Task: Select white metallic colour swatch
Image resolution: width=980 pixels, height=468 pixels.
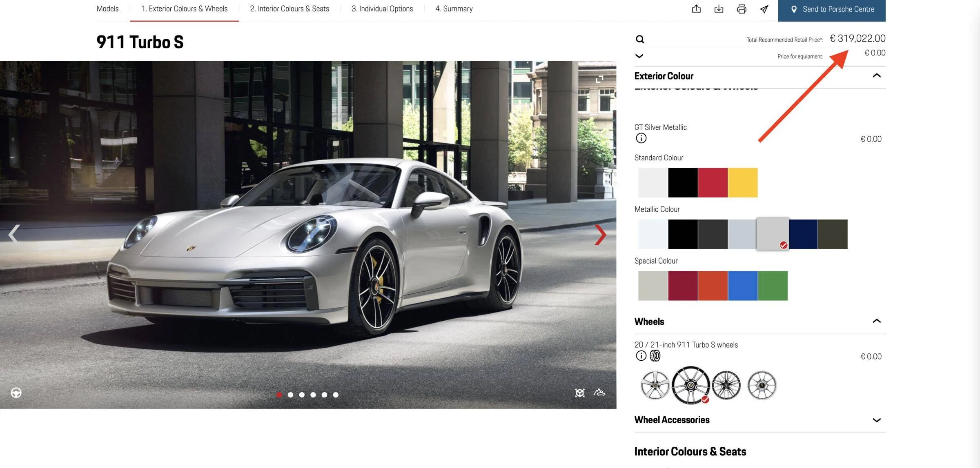Action: pos(653,234)
